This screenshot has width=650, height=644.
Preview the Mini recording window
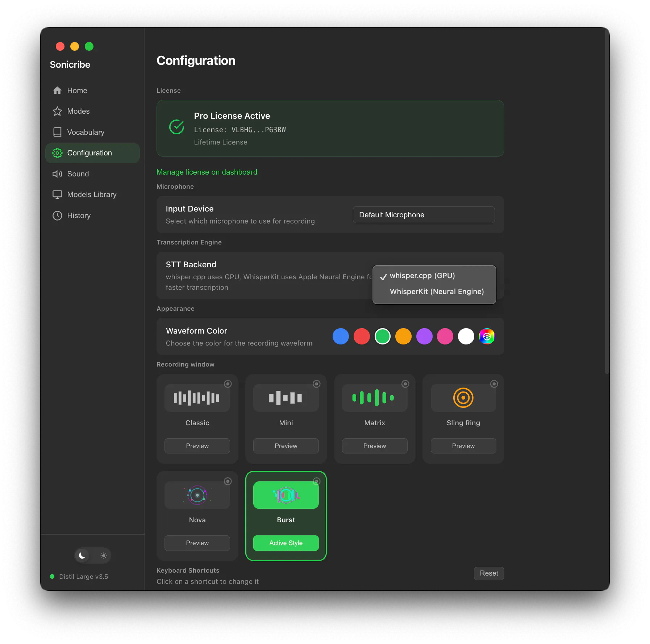click(286, 446)
